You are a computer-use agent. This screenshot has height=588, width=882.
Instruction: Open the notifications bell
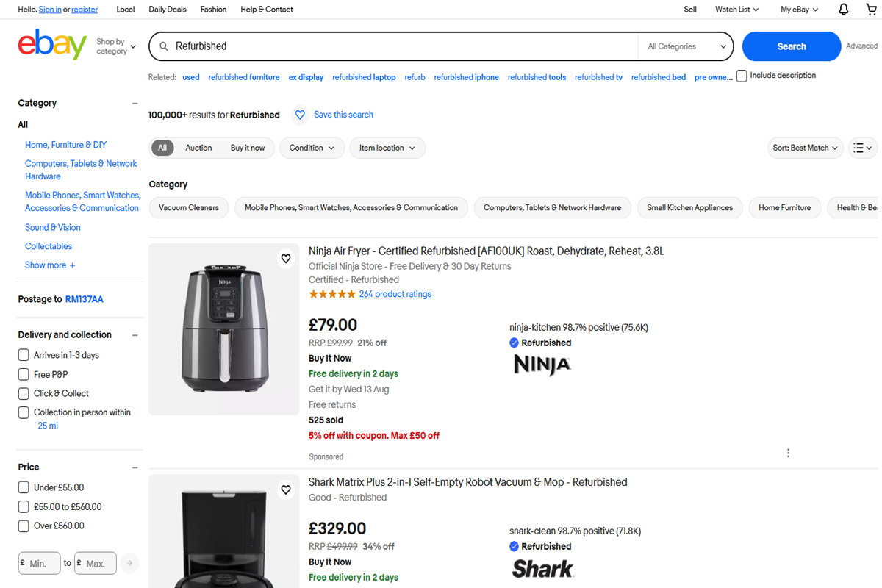point(844,10)
